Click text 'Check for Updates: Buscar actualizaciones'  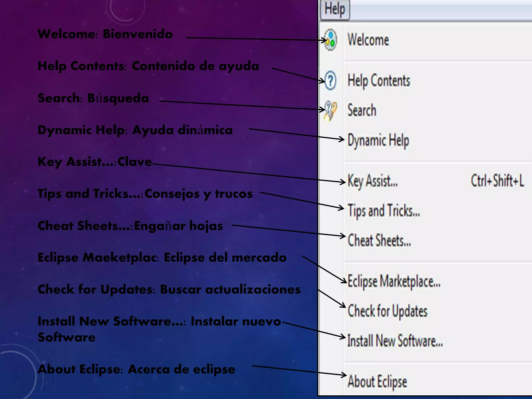click(x=169, y=290)
